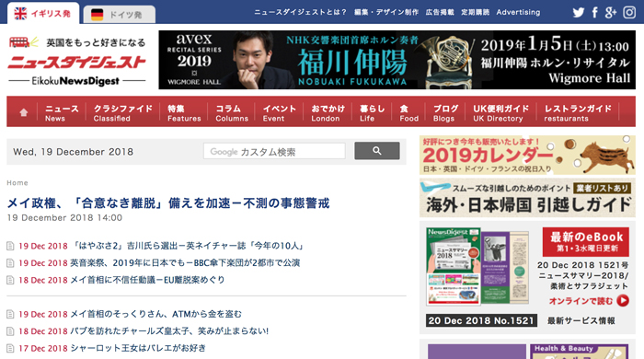Open the レストランガイド restaurants menu
The width and height of the screenshot is (644, 359).
coord(578,112)
